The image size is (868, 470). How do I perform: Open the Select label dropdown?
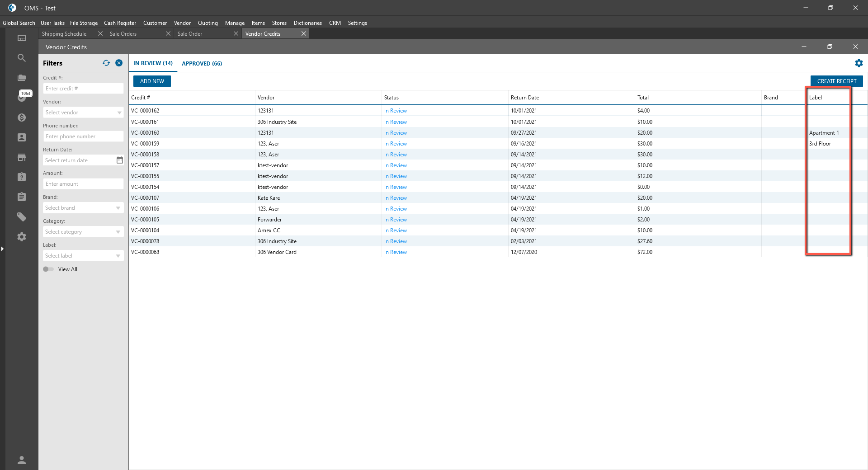tap(83, 256)
